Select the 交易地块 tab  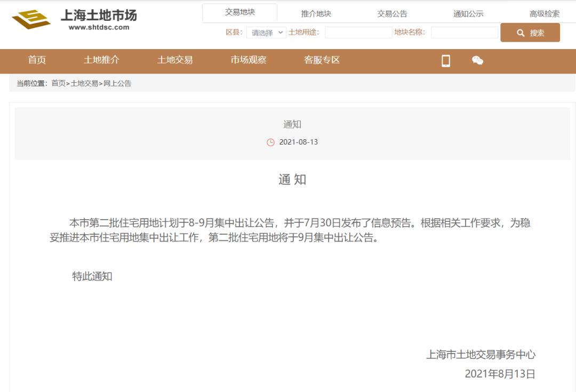[x=239, y=13]
